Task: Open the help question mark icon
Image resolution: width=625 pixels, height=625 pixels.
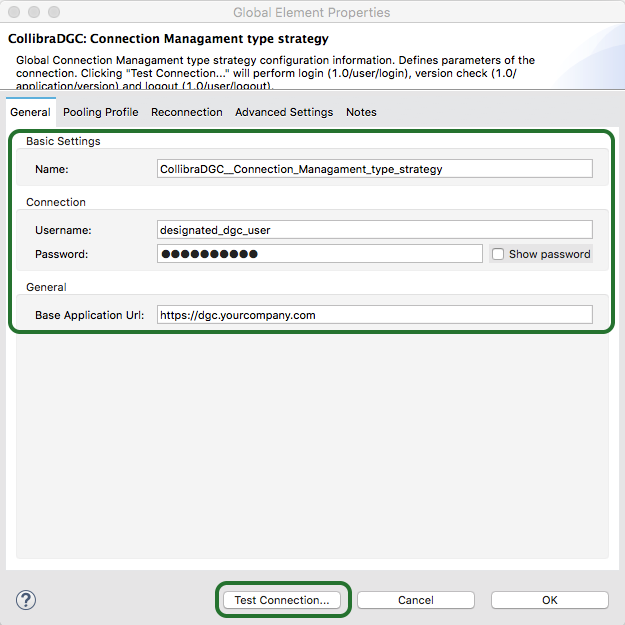Action: pyautogui.click(x=26, y=600)
